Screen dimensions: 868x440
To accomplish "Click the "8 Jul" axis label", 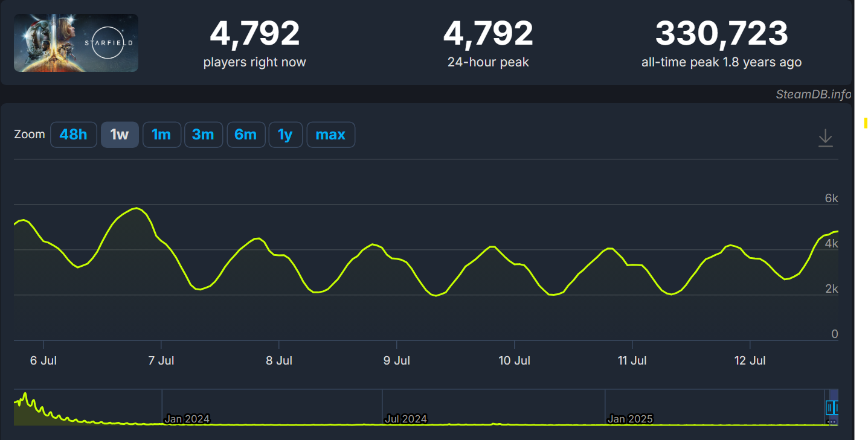I will coord(278,360).
